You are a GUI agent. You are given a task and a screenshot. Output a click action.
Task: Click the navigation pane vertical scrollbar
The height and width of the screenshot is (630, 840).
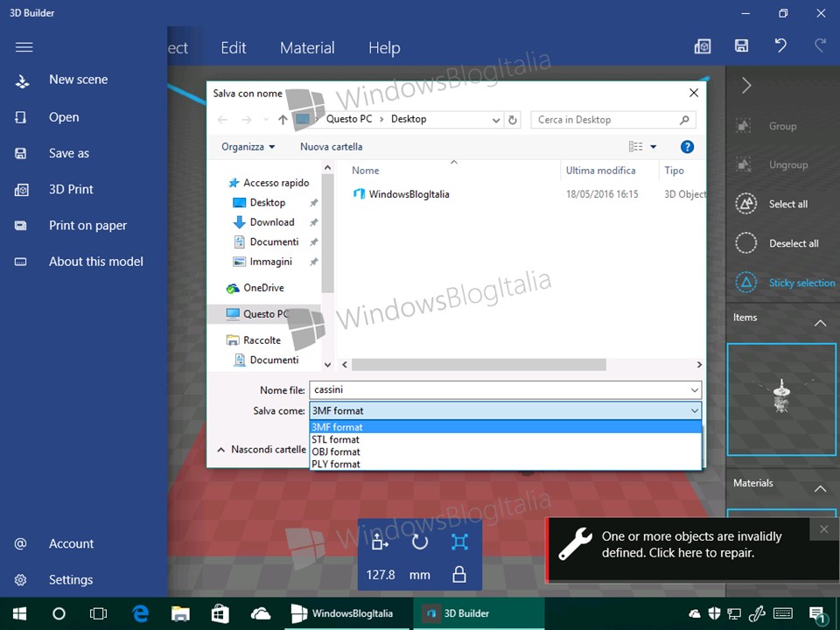tap(327, 234)
